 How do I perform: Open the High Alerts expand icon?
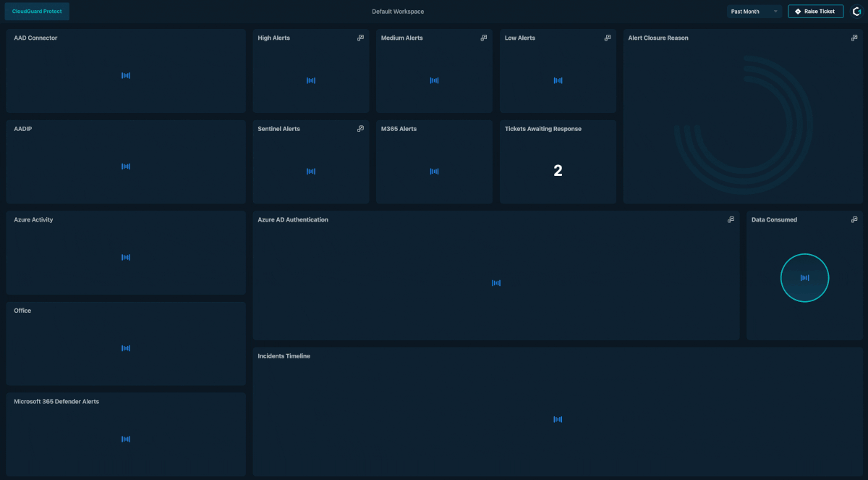[x=360, y=38]
